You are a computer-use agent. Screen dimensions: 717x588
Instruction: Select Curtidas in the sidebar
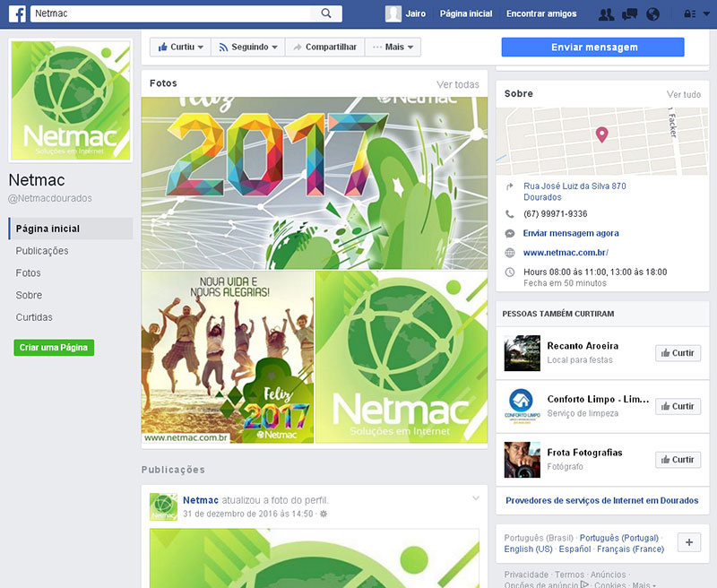pyautogui.click(x=34, y=317)
